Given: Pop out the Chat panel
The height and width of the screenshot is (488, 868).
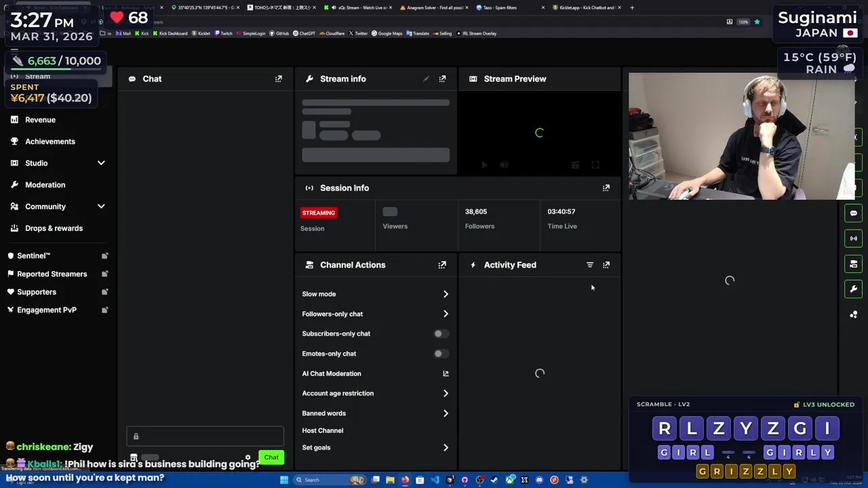Looking at the screenshot, I should (279, 79).
